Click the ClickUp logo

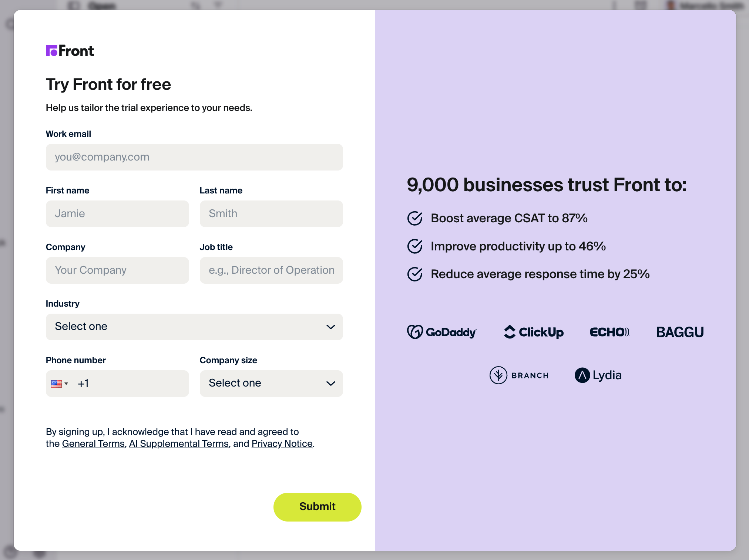(x=534, y=332)
